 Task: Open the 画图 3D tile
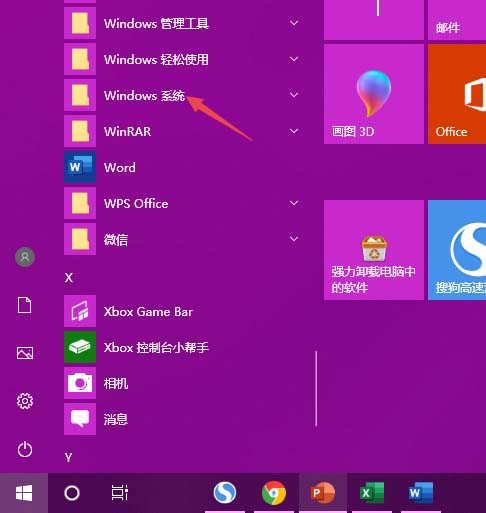[x=374, y=94]
